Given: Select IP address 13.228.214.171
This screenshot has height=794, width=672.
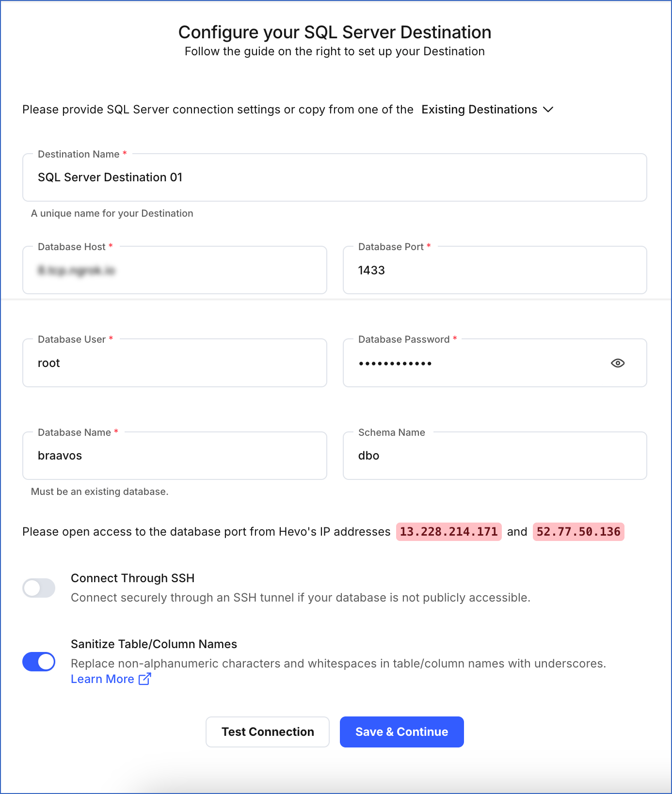Looking at the screenshot, I should point(448,532).
